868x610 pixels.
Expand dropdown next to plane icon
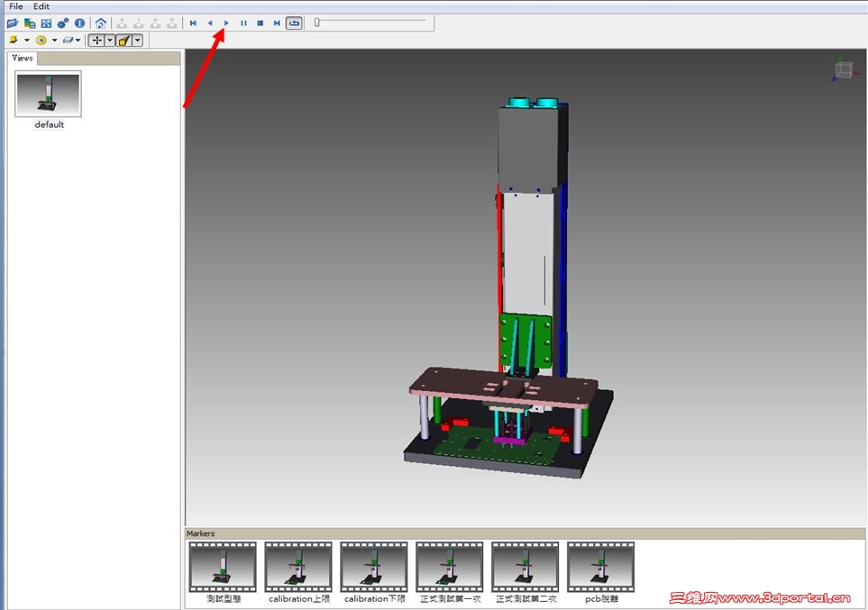click(x=78, y=41)
